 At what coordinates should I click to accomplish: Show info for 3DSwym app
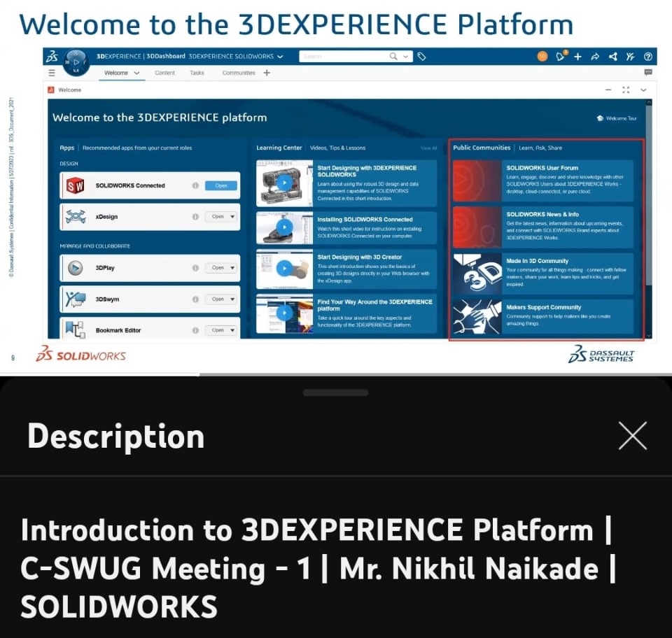(195, 299)
